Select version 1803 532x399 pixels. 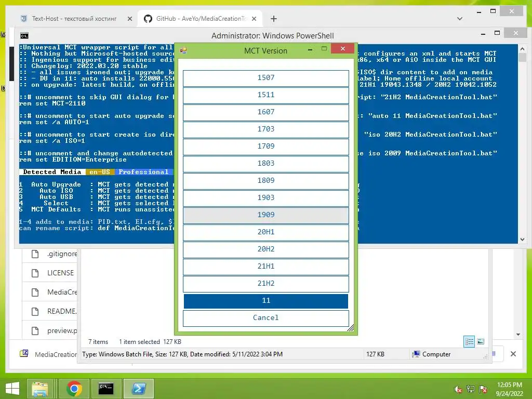pyautogui.click(x=265, y=164)
